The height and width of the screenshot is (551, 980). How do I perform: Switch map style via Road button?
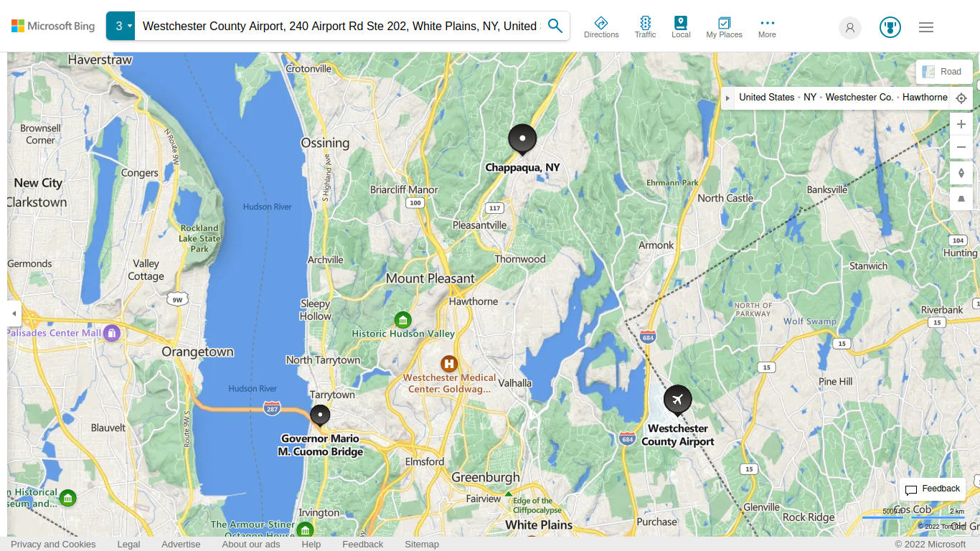(x=944, y=72)
